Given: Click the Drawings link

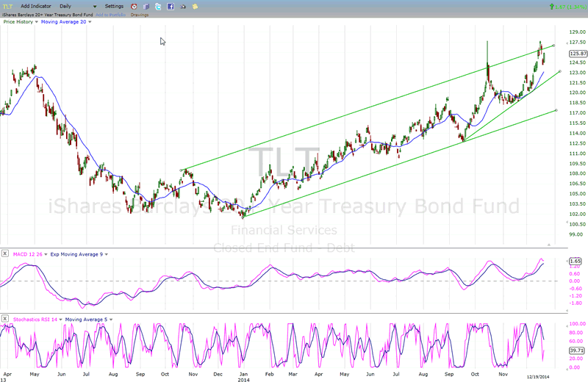Looking at the screenshot, I should tap(140, 15).
